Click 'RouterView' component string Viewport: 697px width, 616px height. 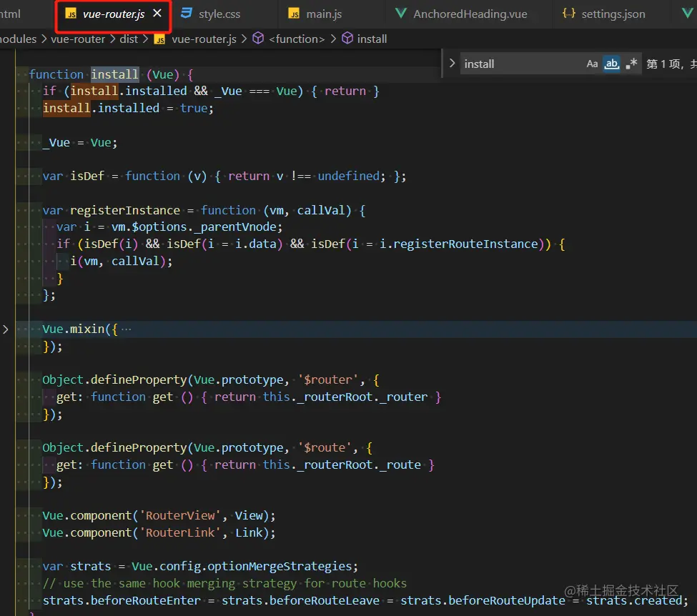click(x=180, y=515)
